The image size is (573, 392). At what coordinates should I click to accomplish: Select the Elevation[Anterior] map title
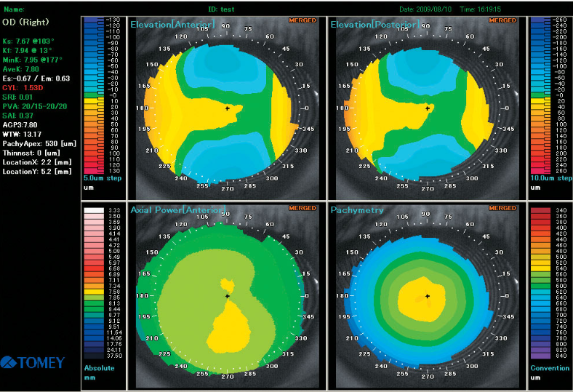tap(172, 25)
